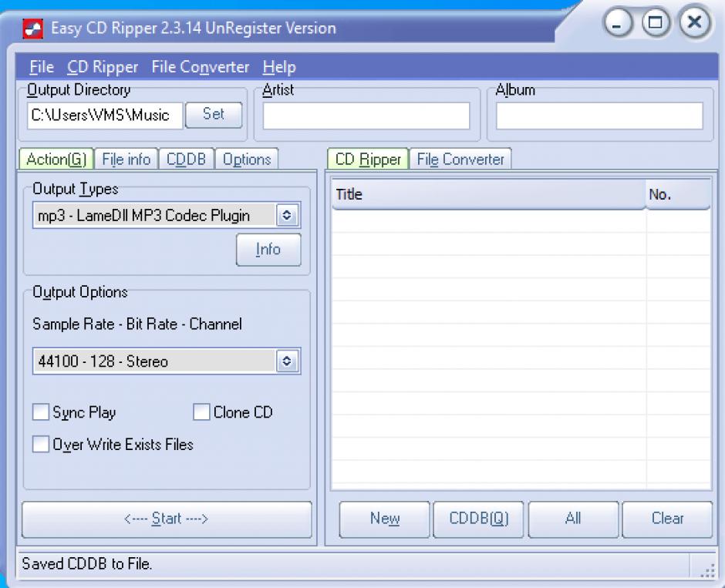
Task: Enable the Sync Play checkbox
Action: coord(41,412)
